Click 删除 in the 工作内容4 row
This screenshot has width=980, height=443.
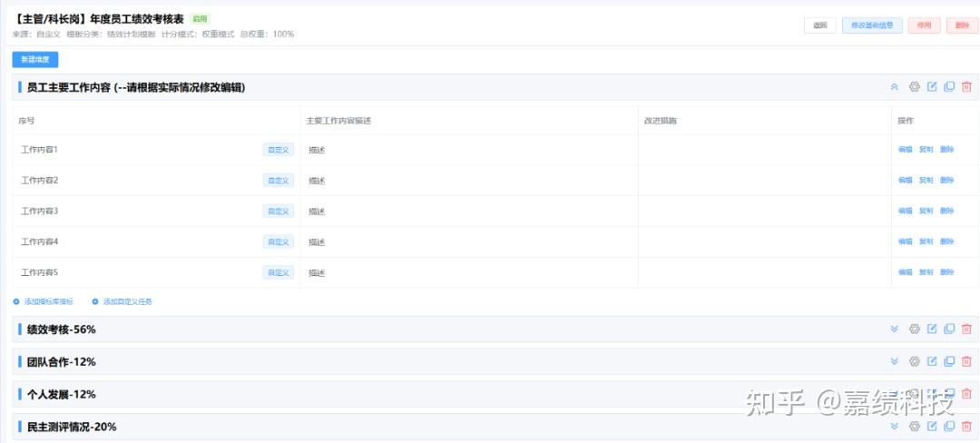click(946, 241)
